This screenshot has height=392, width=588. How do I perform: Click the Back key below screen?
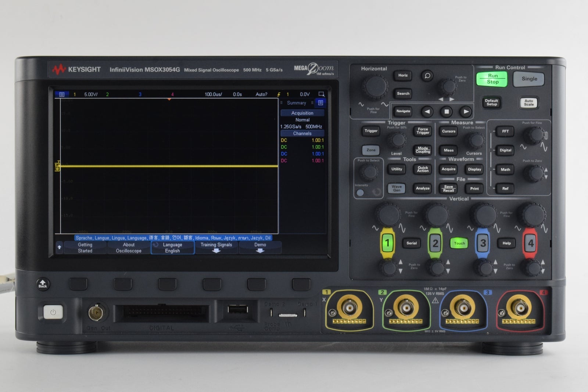click(43, 284)
